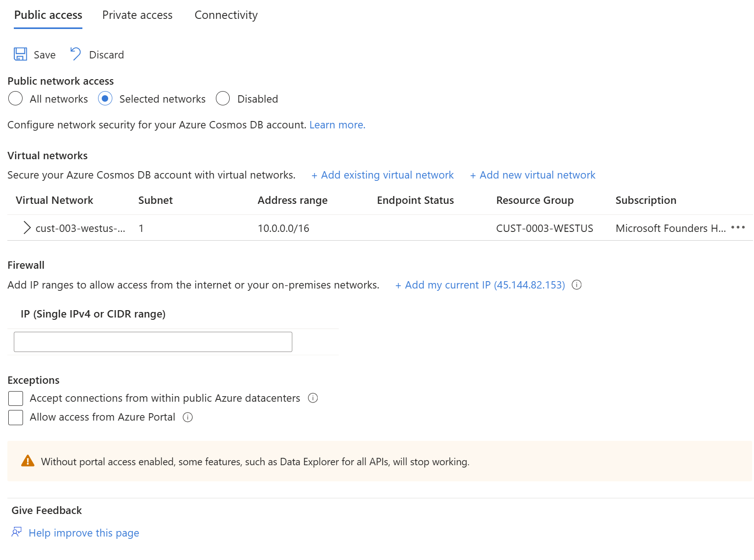This screenshot has height=560, width=754.
Task: Click the Resource Group column header
Action: pyautogui.click(x=535, y=200)
